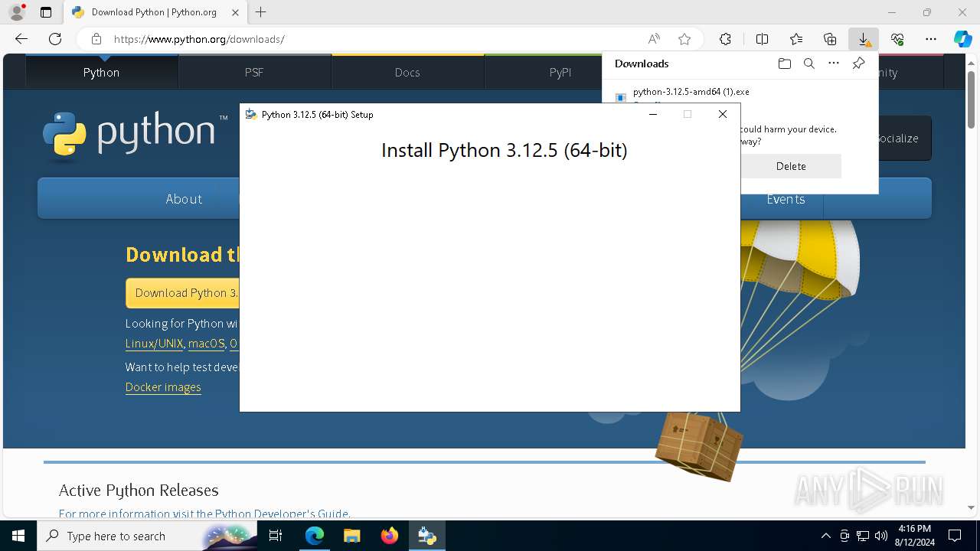Open Firefox from taskbar
This screenshot has width=980, height=551.
pos(390,536)
